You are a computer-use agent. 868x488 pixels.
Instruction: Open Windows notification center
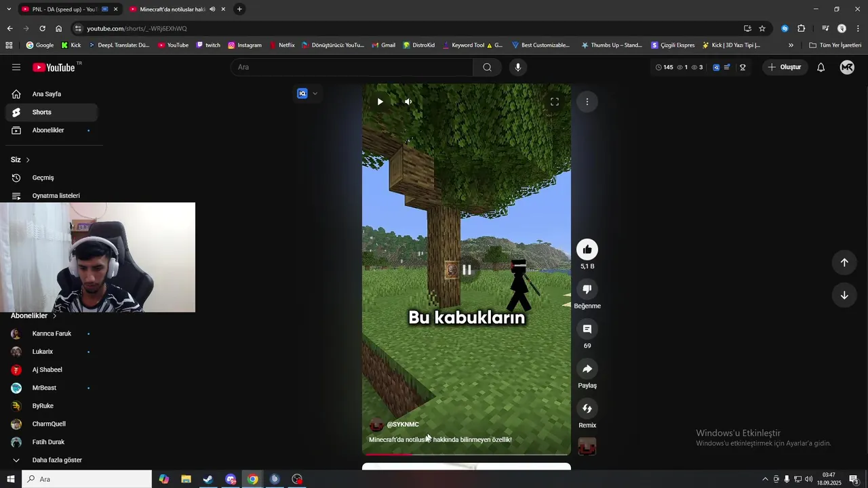pos(854,479)
